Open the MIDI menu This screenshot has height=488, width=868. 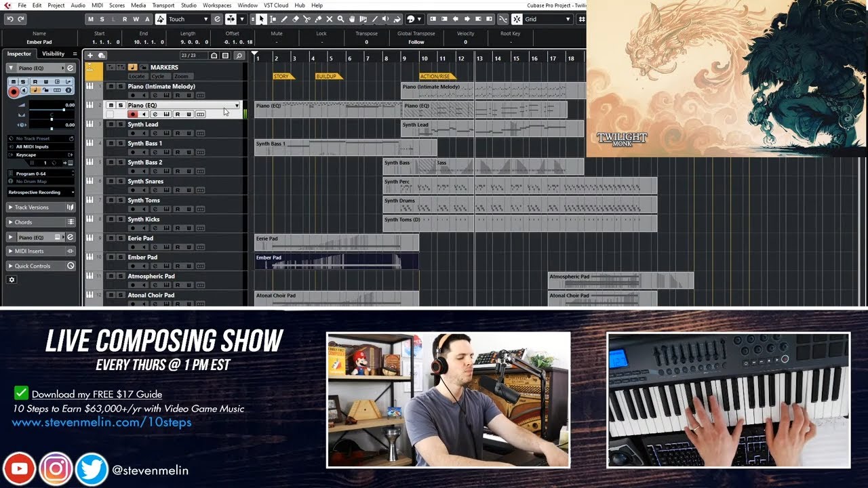pos(97,5)
